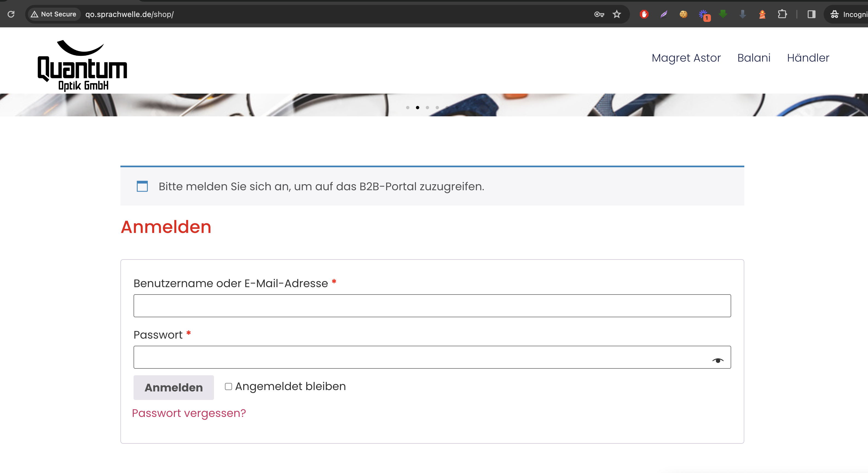Bookmark this page with the star icon
Image resolution: width=868 pixels, height=473 pixels.
click(x=617, y=14)
